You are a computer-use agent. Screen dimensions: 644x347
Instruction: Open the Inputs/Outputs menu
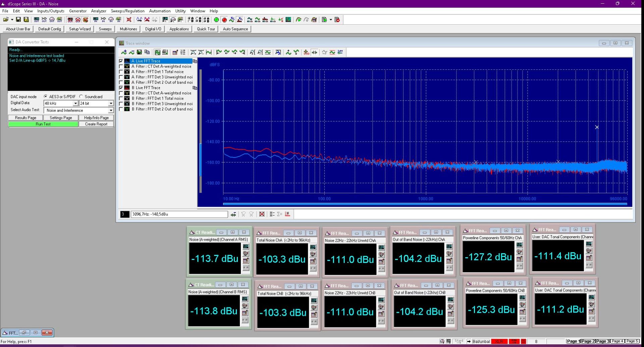(51, 11)
